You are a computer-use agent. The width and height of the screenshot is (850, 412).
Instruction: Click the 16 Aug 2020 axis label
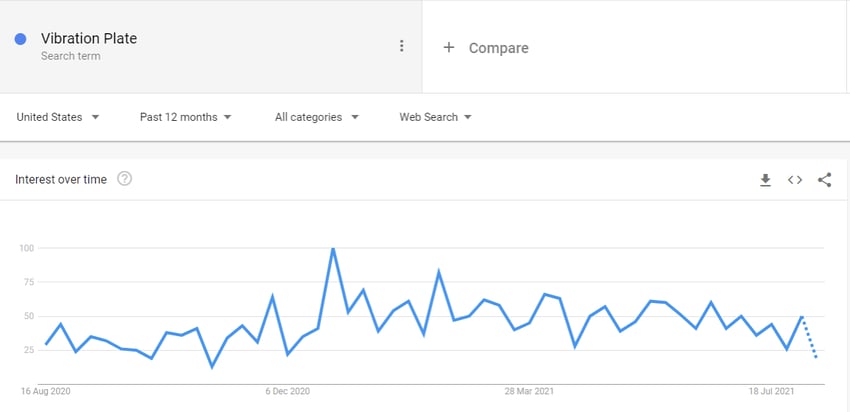46,391
